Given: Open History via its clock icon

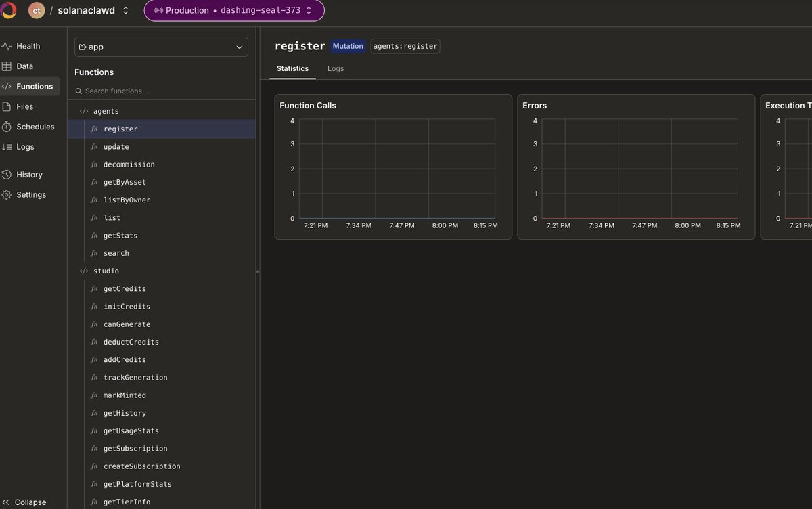Looking at the screenshot, I should 7,175.
